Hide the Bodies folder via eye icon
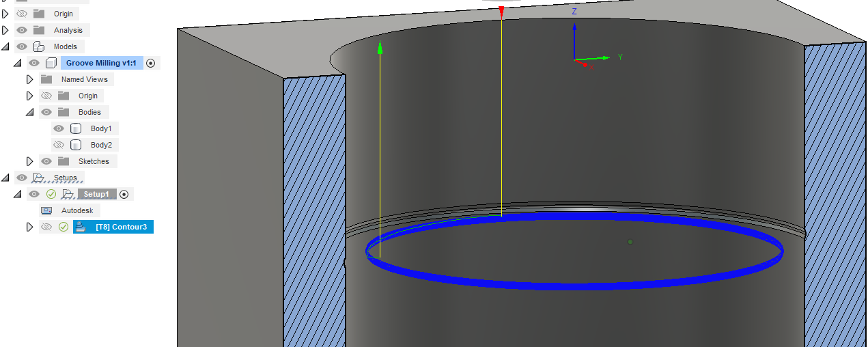 point(46,112)
